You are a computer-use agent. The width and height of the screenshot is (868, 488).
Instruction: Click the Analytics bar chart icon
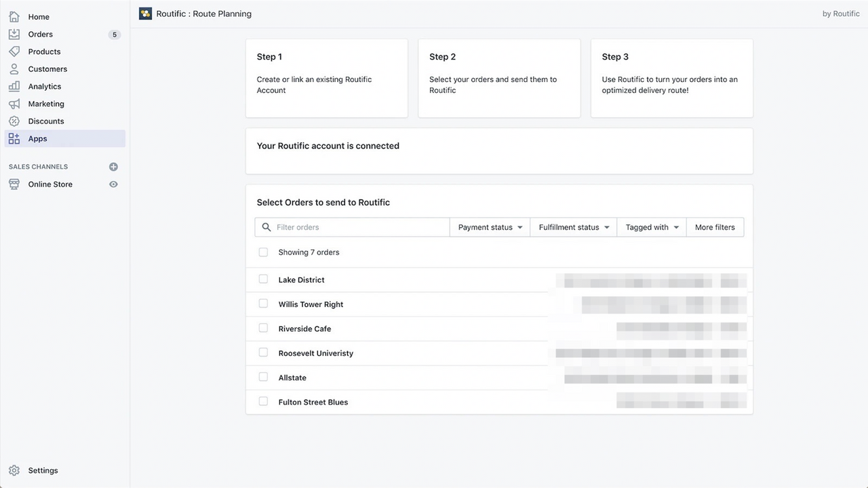[x=14, y=87]
